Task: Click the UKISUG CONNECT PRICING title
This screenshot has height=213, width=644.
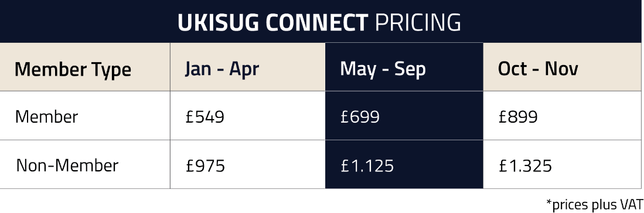Action: tap(319, 23)
